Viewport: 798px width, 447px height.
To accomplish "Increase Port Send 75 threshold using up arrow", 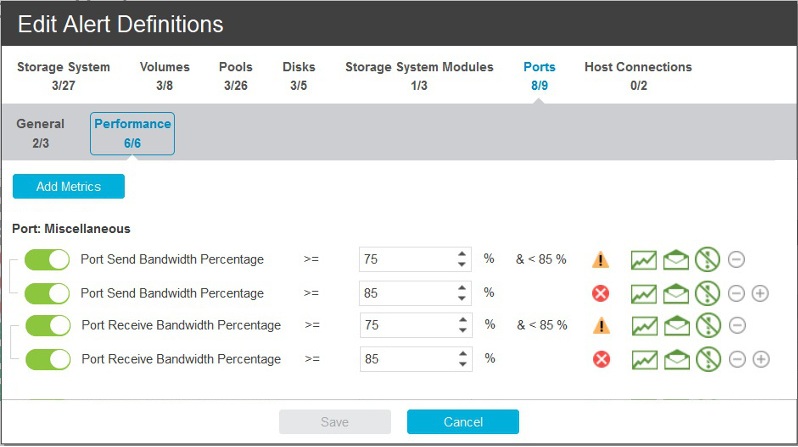I will click(x=462, y=254).
